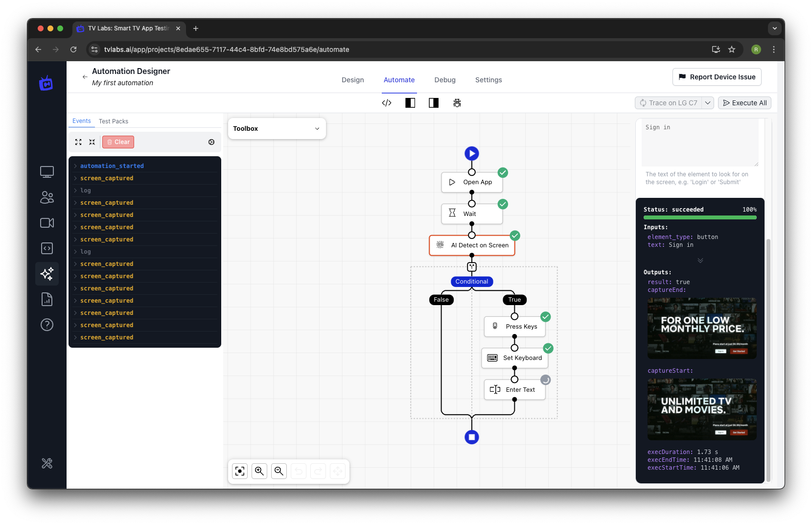The width and height of the screenshot is (812, 525).
Task: Expand the automation_started log entry
Action: pos(75,166)
